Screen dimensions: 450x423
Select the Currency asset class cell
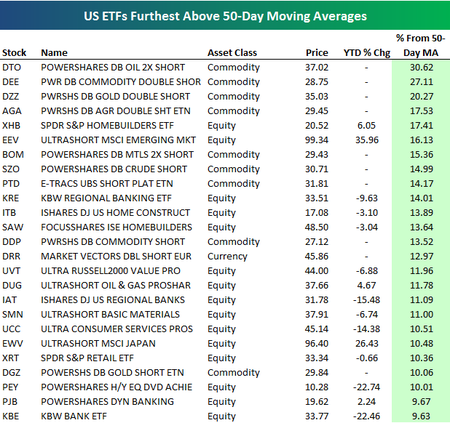point(227,256)
